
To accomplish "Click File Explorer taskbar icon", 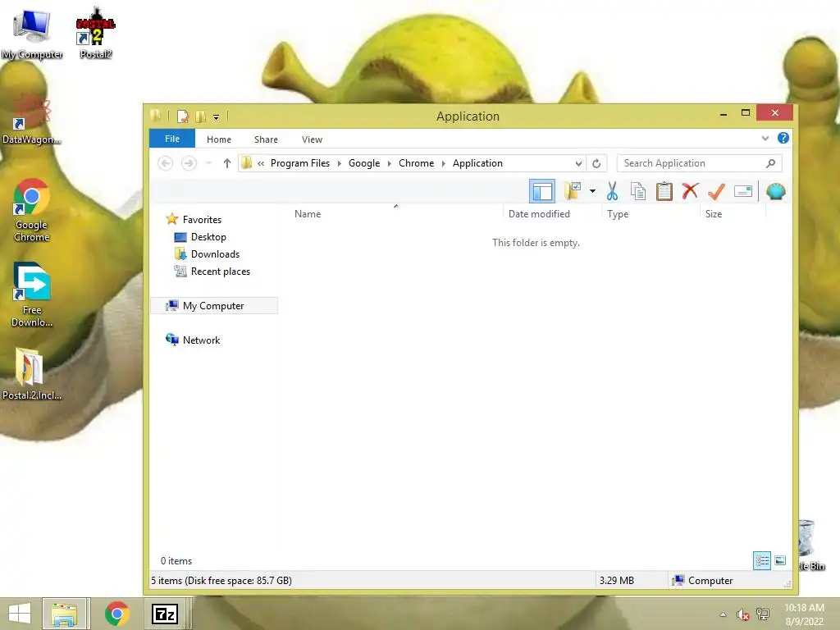I will click(64, 614).
